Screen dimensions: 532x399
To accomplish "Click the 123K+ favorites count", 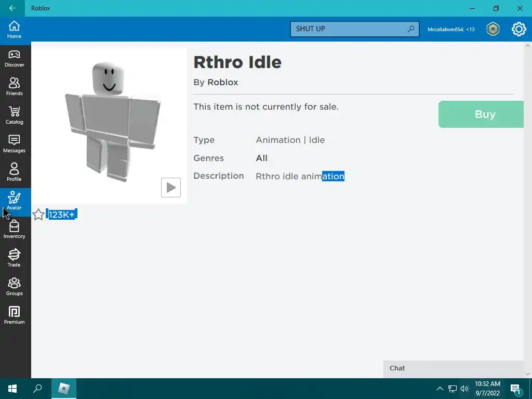I will [x=61, y=215].
